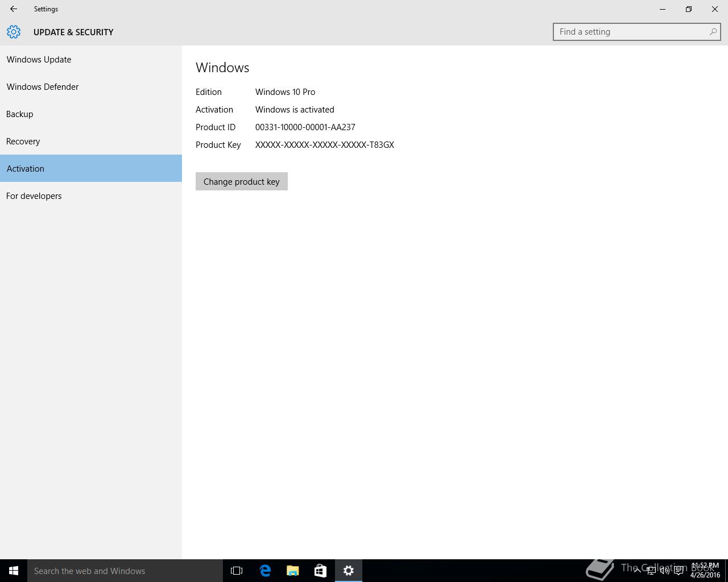Click the magnifier icon in the search box

[713, 32]
